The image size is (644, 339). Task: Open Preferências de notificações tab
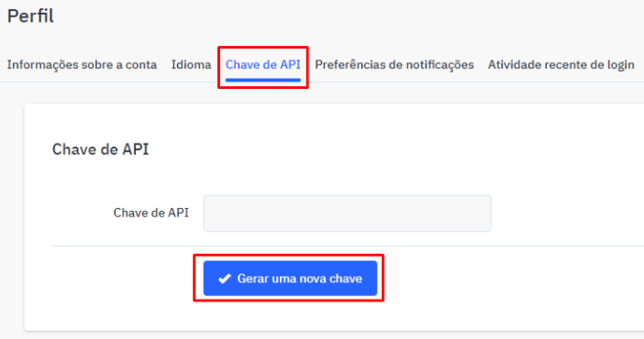(394, 65)
